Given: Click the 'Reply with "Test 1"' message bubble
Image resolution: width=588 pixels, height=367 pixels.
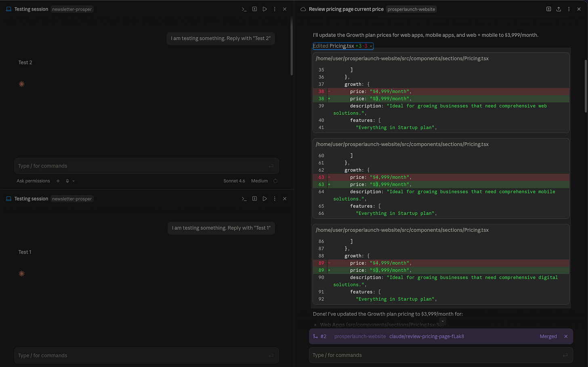Looking at the screenshot, I should 221,228.
